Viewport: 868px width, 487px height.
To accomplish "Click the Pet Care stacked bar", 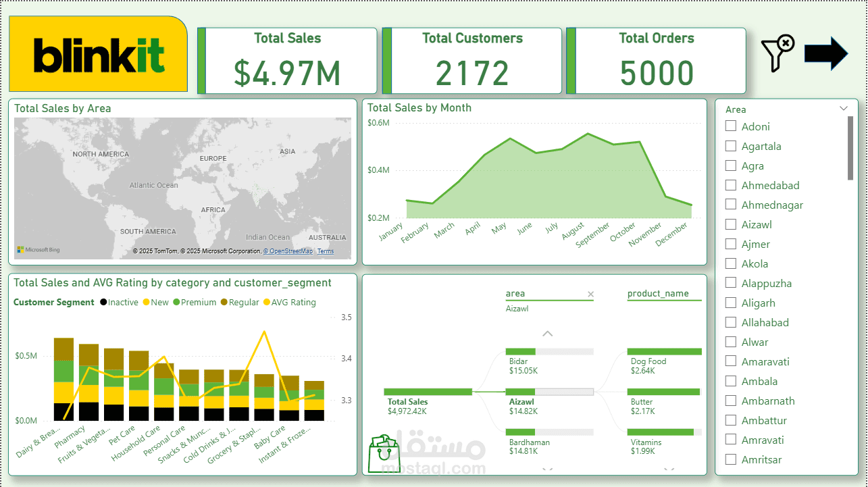I will click(x=138, y=386).
